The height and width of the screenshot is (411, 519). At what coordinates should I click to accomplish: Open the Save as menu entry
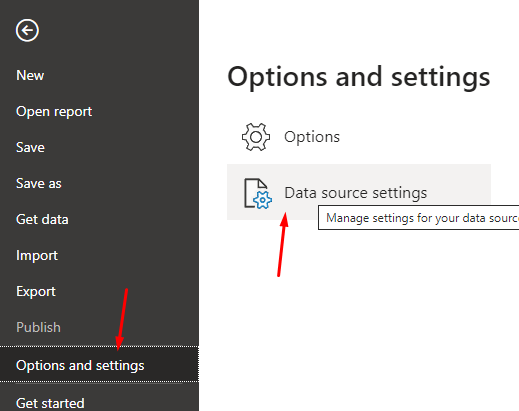coord(39,183)
